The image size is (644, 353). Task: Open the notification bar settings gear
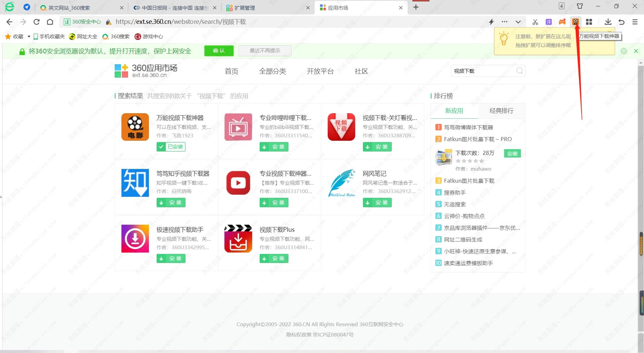[624, 51]
